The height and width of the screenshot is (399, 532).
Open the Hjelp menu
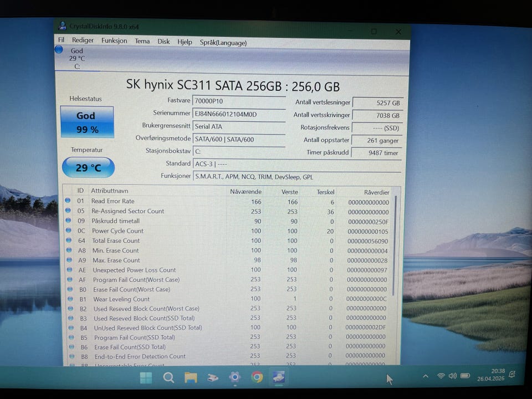185,42
